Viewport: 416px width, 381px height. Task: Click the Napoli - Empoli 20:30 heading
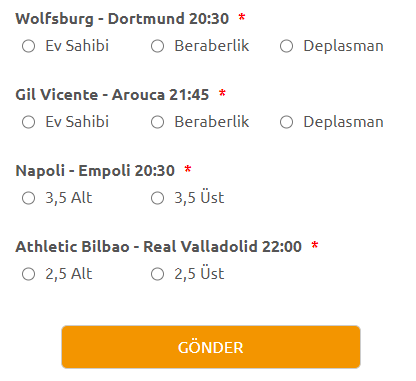[95, 171]
